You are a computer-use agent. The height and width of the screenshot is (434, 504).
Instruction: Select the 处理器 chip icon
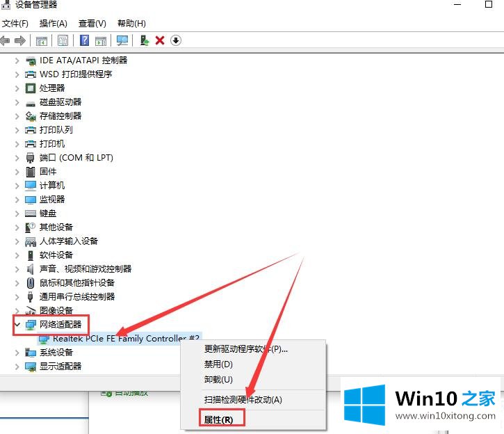point(31,88)
